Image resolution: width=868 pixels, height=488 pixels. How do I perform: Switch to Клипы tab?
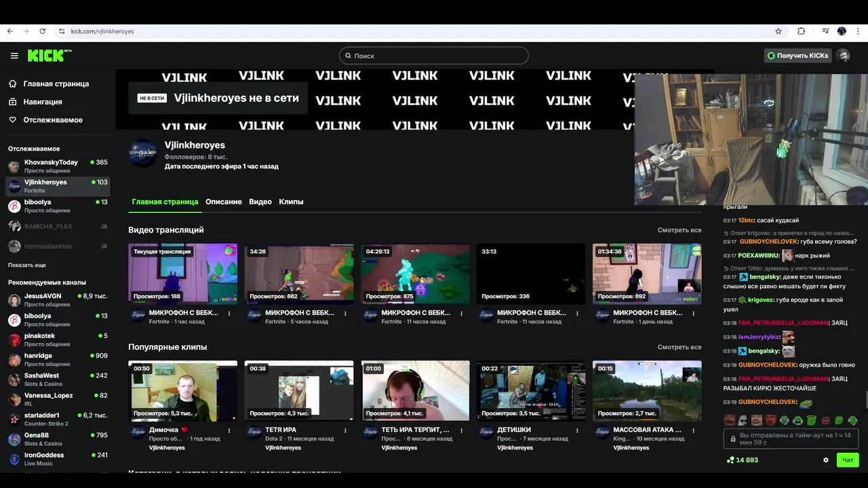[x=291, y=202]
